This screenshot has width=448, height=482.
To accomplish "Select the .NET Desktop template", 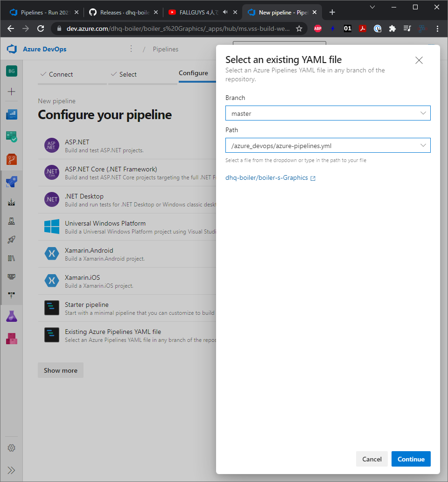I will click(127, 200).
